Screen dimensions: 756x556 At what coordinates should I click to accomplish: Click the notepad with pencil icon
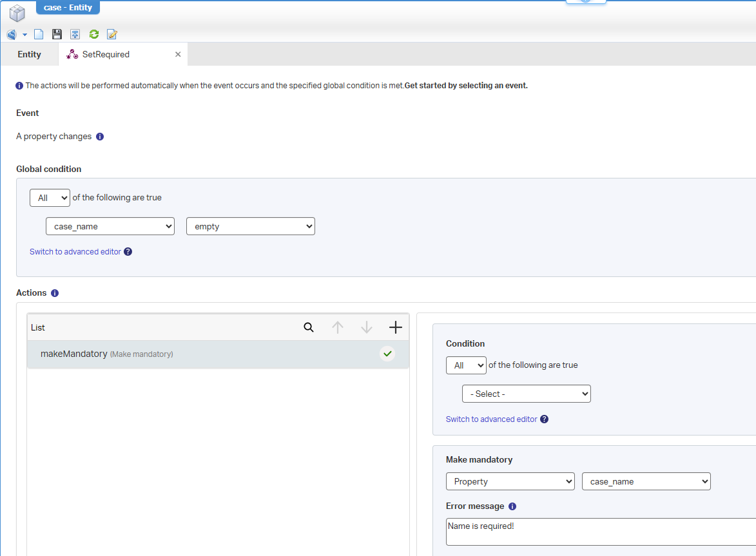click(112, 34)
